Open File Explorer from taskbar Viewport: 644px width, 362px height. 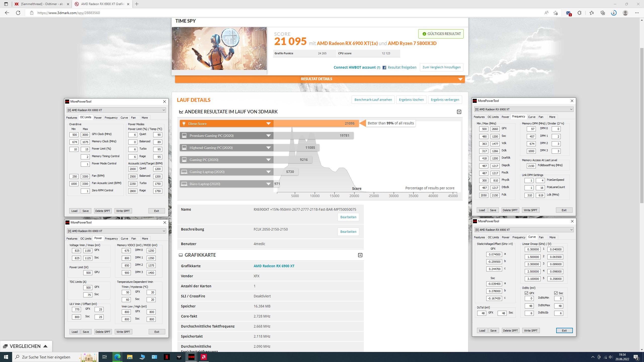(130, 357)
